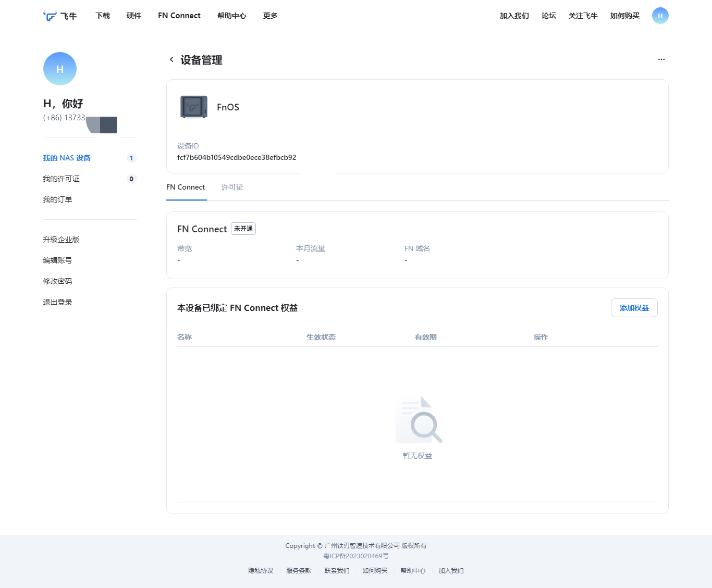Click the device ID fcf7b604b10549cdbe0ece38efbcb92
The height and width of the screenshot is (588, 712).
tap(237, 157)
